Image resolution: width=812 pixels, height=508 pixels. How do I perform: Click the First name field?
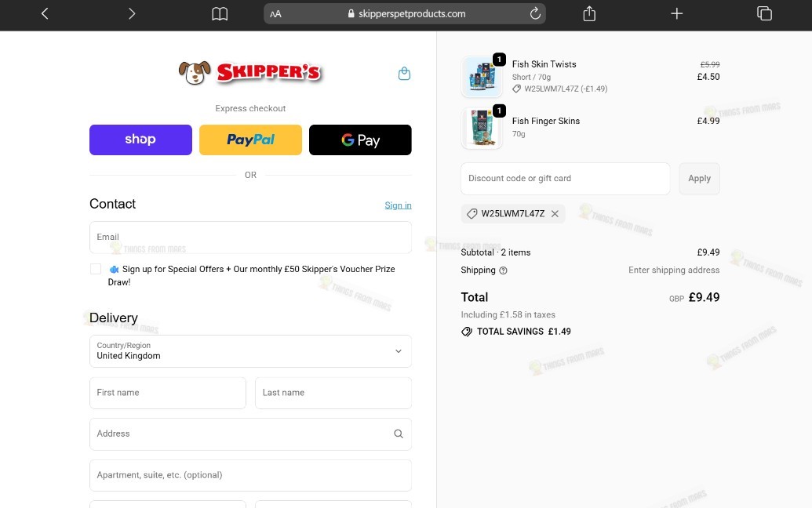point(167,393)
